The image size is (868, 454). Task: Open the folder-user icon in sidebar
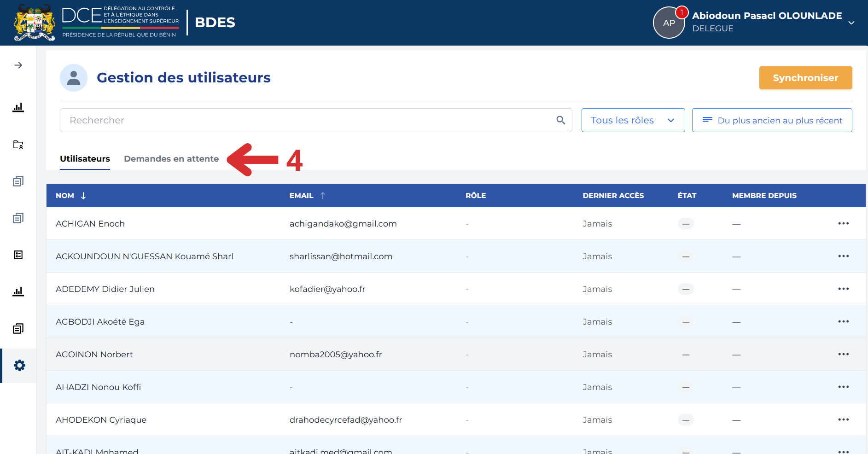[18, 145]
